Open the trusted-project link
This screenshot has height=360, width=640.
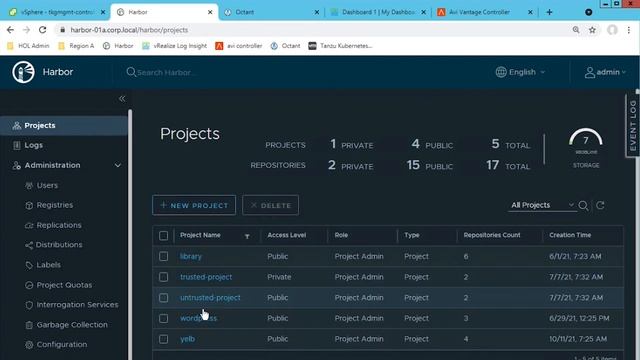click(206, 277)
